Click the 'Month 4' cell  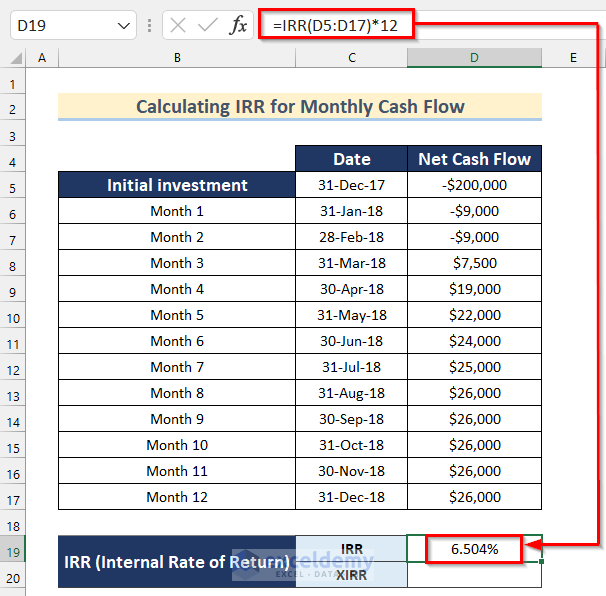[177, 289]
